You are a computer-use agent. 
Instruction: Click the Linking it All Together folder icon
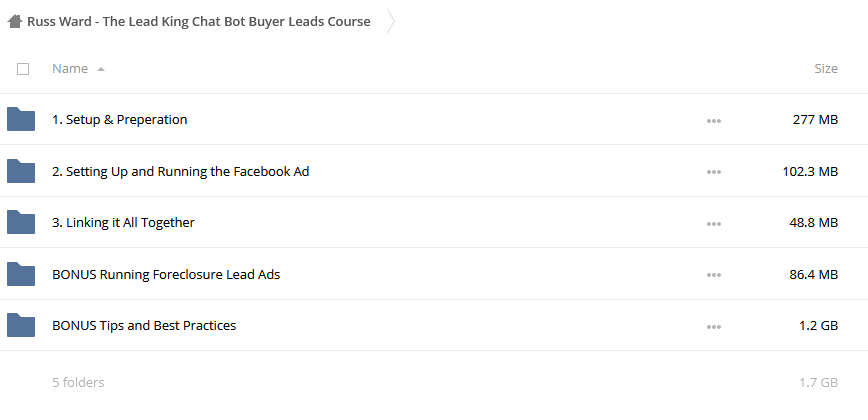point(21,222)
